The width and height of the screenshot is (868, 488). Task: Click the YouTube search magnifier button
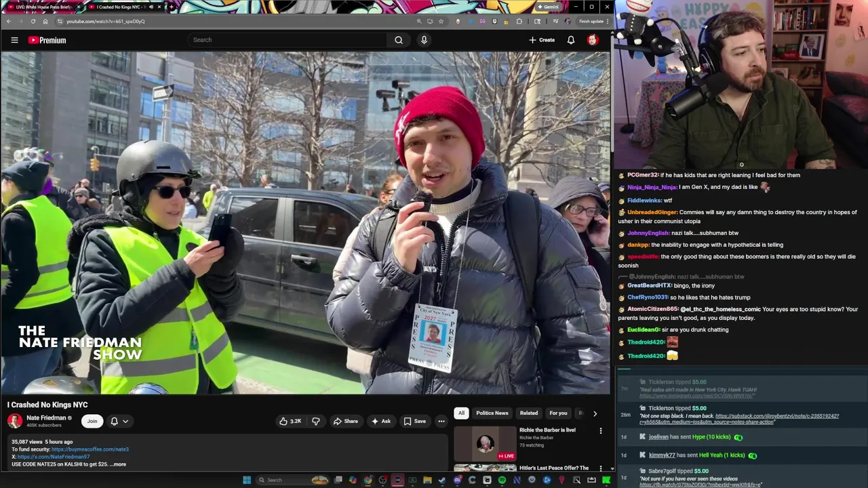[x=399, y=40]
